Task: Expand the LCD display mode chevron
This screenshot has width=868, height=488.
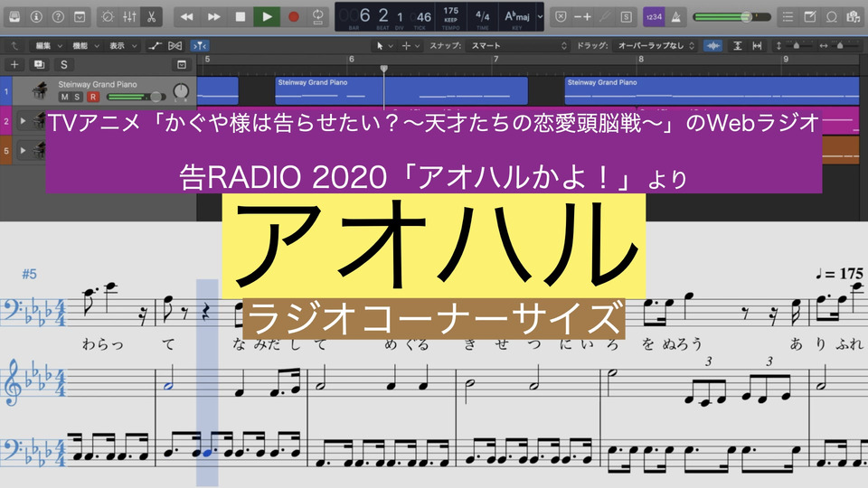Action: [540, 16]
